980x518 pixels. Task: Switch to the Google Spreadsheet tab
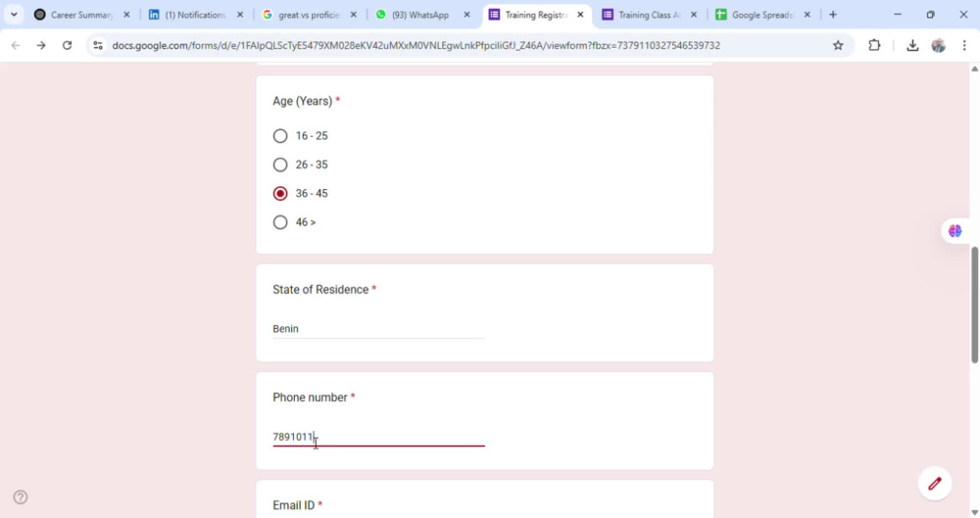(x=761, y=15)
